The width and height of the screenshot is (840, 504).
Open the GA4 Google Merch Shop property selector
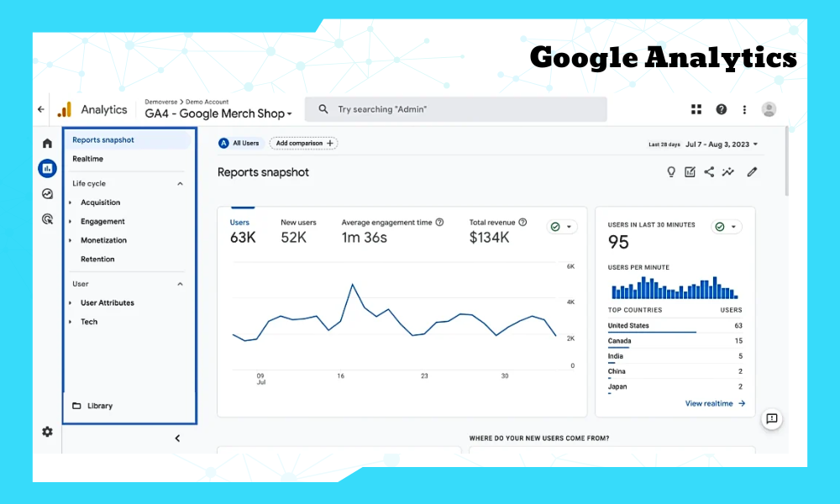218,113
